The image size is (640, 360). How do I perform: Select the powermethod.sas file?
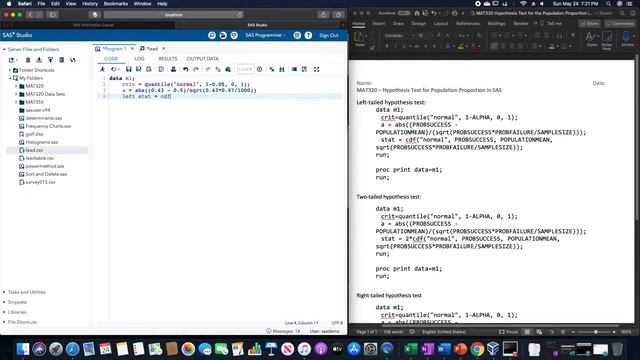[x=44, y=166]
